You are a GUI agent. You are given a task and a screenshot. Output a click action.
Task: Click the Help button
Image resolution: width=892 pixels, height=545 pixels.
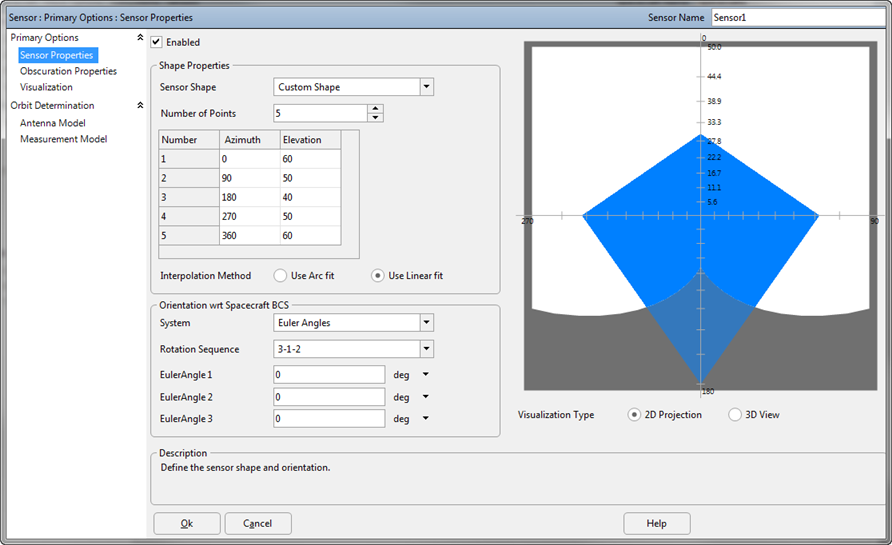pos(656,523)
